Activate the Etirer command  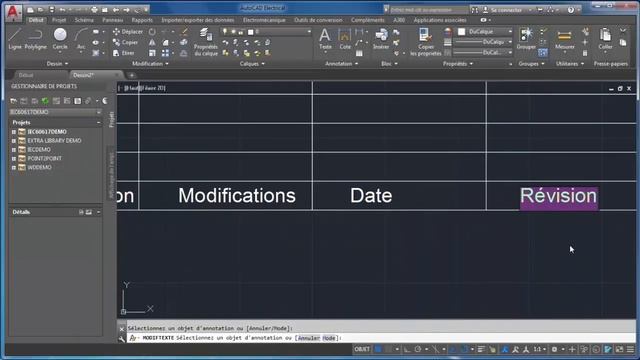tap(124, 53)
